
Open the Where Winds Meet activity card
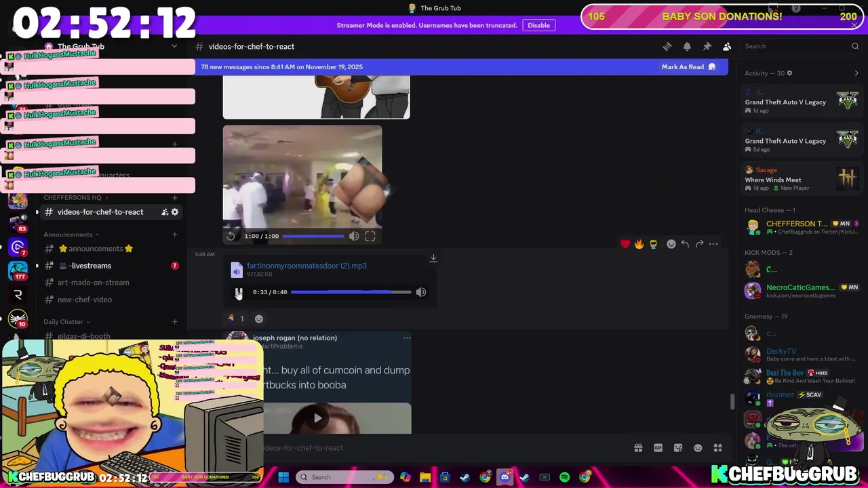click(802, 179)
